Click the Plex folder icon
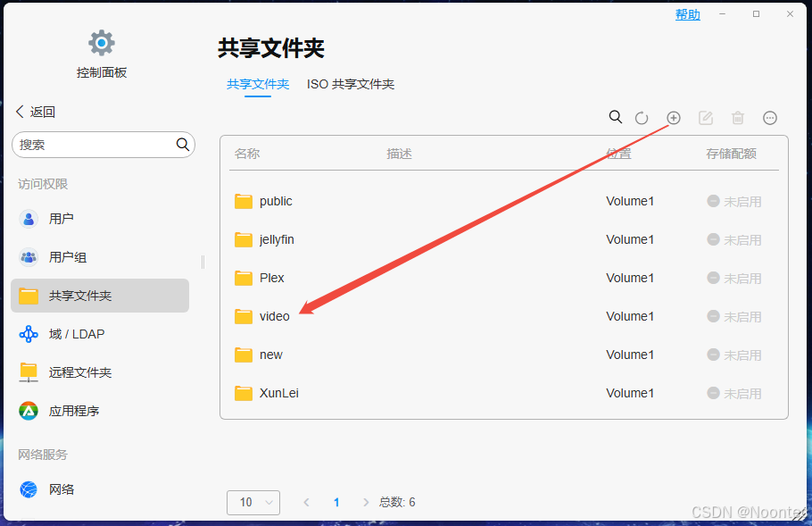The width and height of the screenshot is (812, 526). (244, 278)
